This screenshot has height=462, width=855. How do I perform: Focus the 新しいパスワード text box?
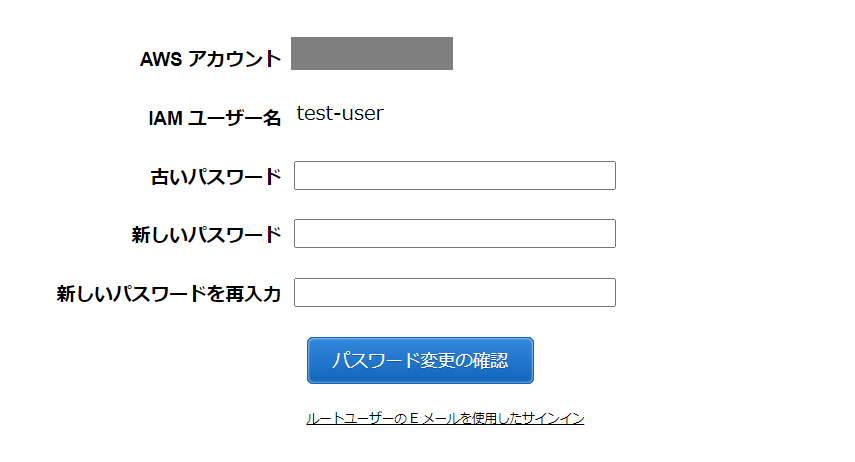pos(454,234)
